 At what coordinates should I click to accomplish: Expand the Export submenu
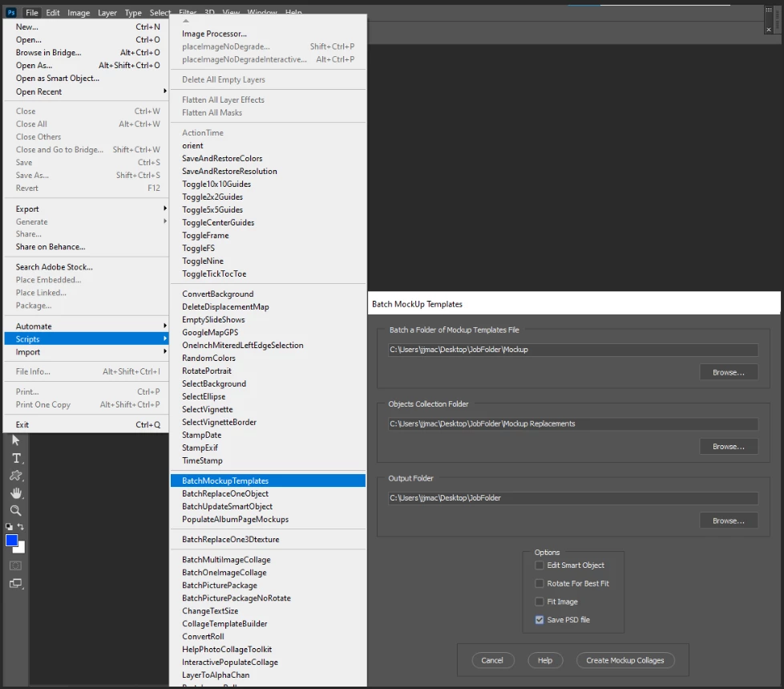86,209
